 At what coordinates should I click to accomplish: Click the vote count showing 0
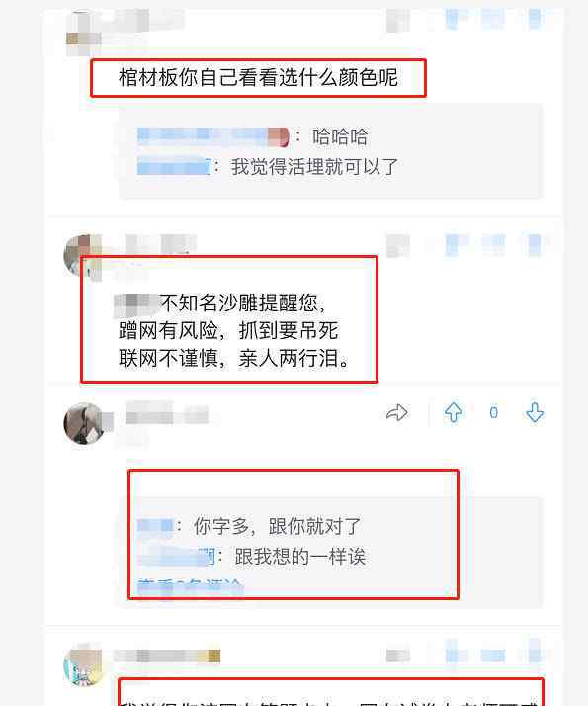point(493,412)
